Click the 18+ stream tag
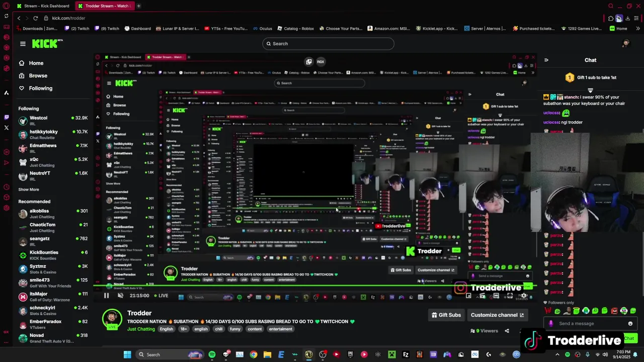 click(x=184, y=329)
